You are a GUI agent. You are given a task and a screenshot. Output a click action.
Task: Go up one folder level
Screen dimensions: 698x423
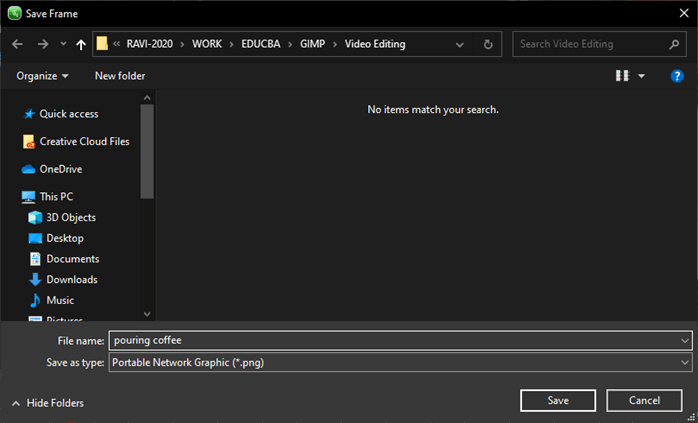[81, 44]
